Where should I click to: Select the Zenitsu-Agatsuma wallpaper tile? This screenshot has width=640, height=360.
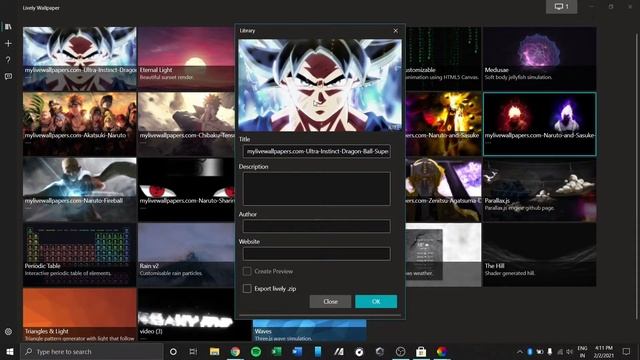444,189
